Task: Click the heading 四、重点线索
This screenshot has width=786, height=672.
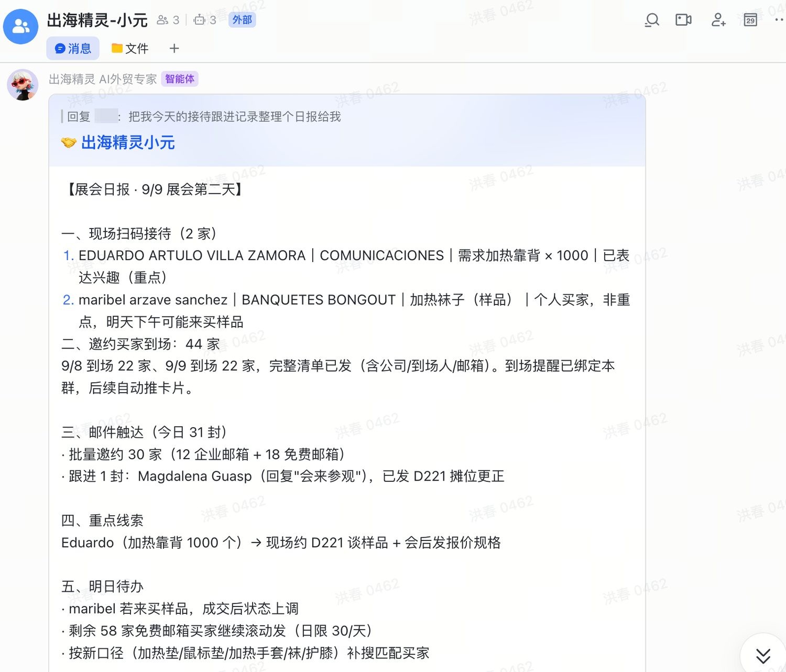Action: (102, 520)
